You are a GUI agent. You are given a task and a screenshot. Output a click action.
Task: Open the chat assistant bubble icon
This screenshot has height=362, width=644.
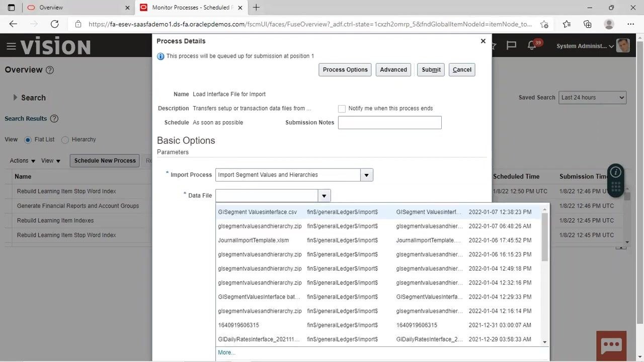pyautogui.click(x=611, y=345)
